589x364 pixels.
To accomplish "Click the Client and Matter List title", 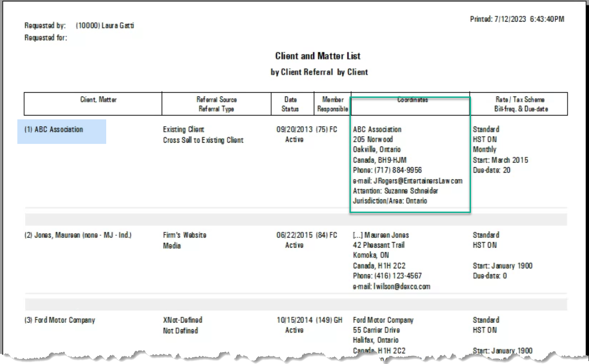I will [x=318, y=56].
